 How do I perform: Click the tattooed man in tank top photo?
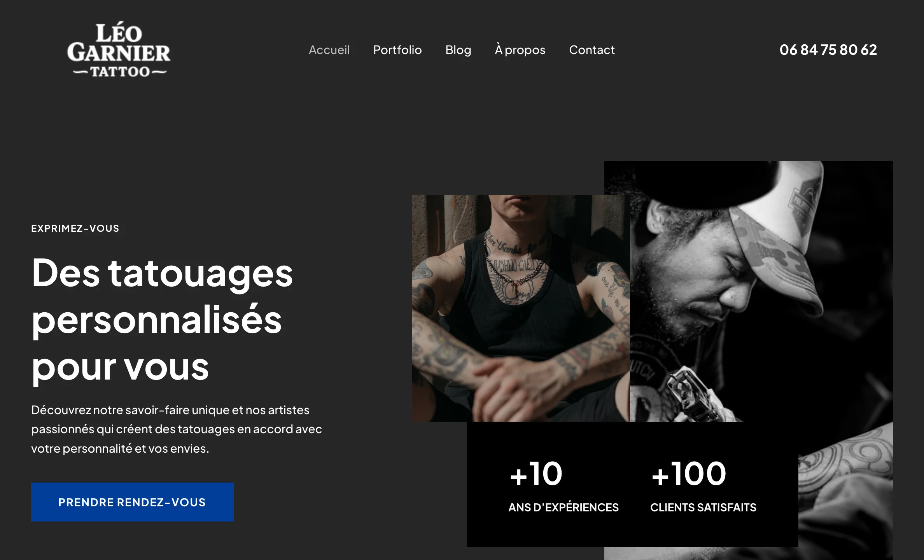click(x=521, y=308)
